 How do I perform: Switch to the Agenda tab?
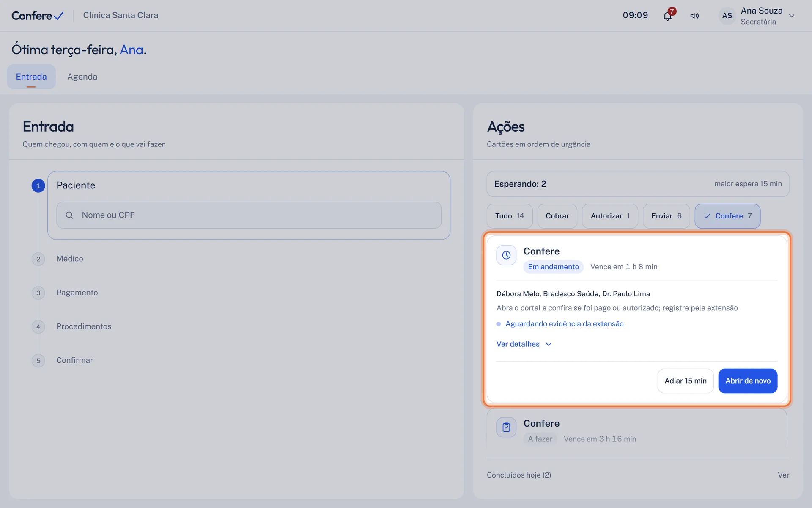[x=82, y=77]
